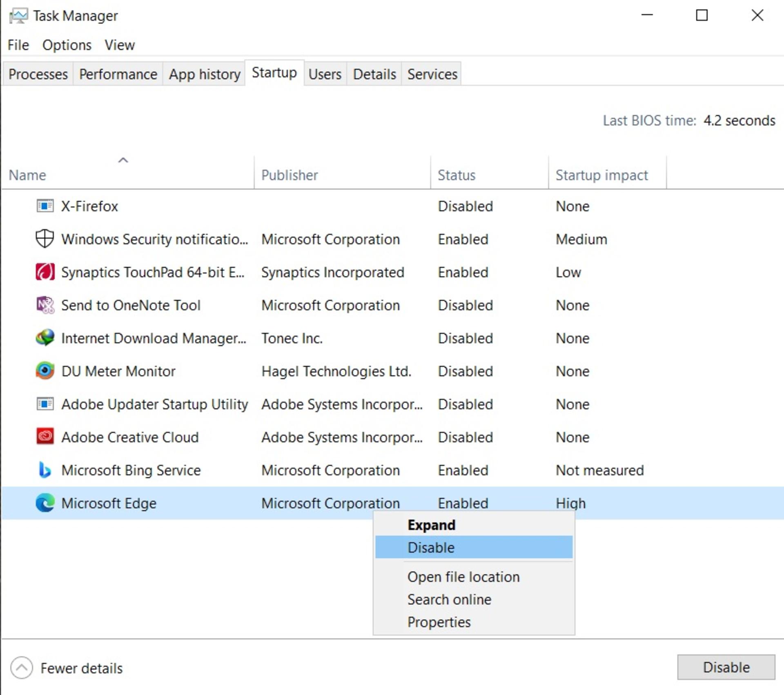Click the Disable button at bottom right
Screen dimensions: 784x695
[726, 667]
